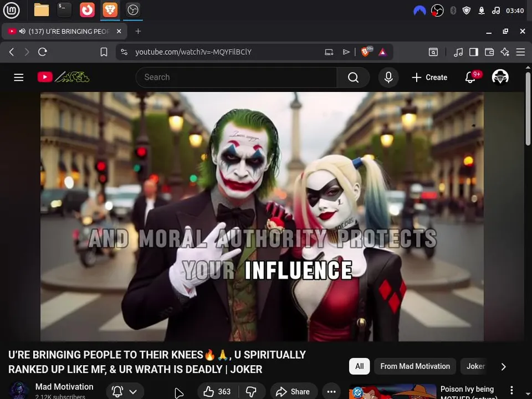Open Brave Leo AI assistant
This screenshot has width=532, height=399.
click(505, 52)
